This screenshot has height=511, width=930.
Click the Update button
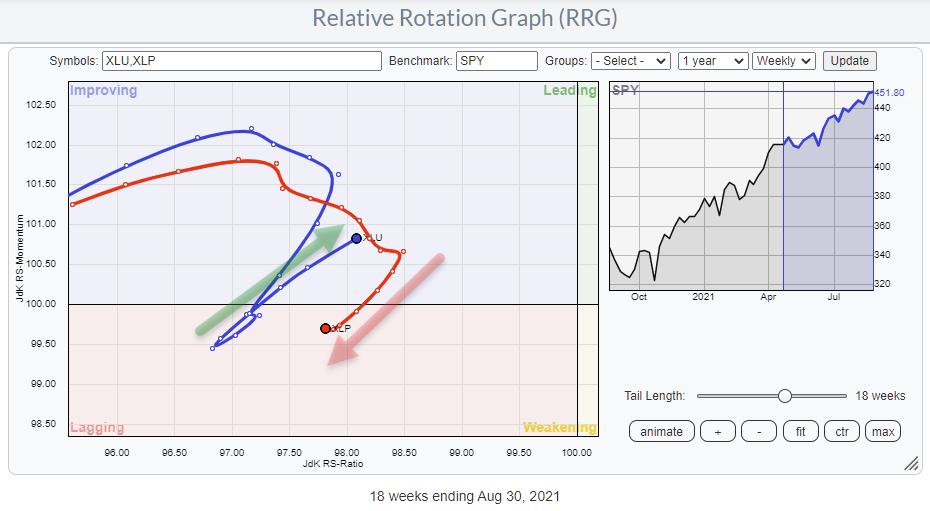pyautogui.click(x=850, y=61)
